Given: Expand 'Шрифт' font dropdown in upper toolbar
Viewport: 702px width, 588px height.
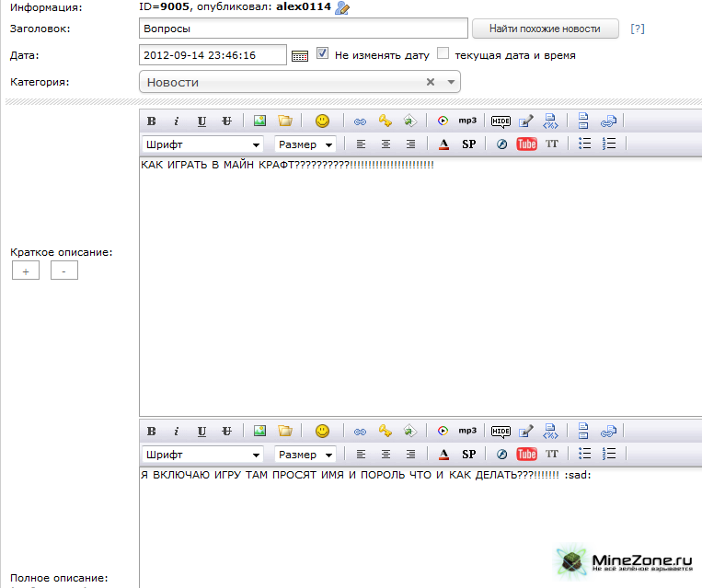Looking at the screenshot, I should tap(202, 144).
